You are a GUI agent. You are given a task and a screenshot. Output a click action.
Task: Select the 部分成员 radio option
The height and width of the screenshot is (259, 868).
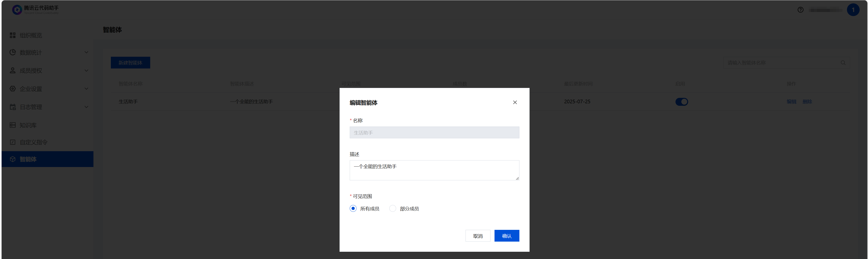tap(392, 208)
